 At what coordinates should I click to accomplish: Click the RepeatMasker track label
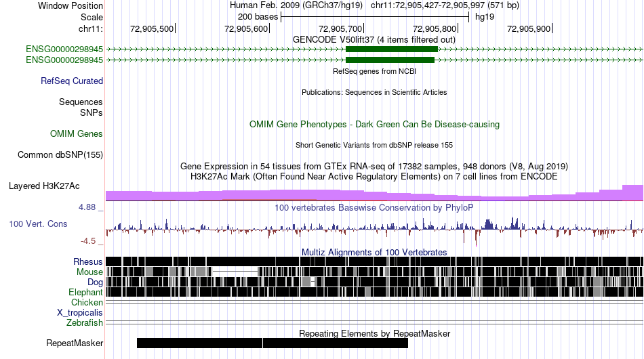point(75,343)
